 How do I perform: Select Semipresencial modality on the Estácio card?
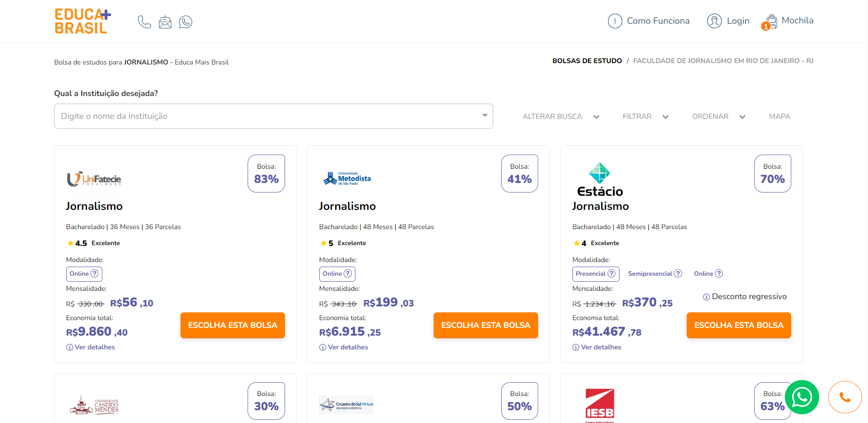click(x=655, y=274)
